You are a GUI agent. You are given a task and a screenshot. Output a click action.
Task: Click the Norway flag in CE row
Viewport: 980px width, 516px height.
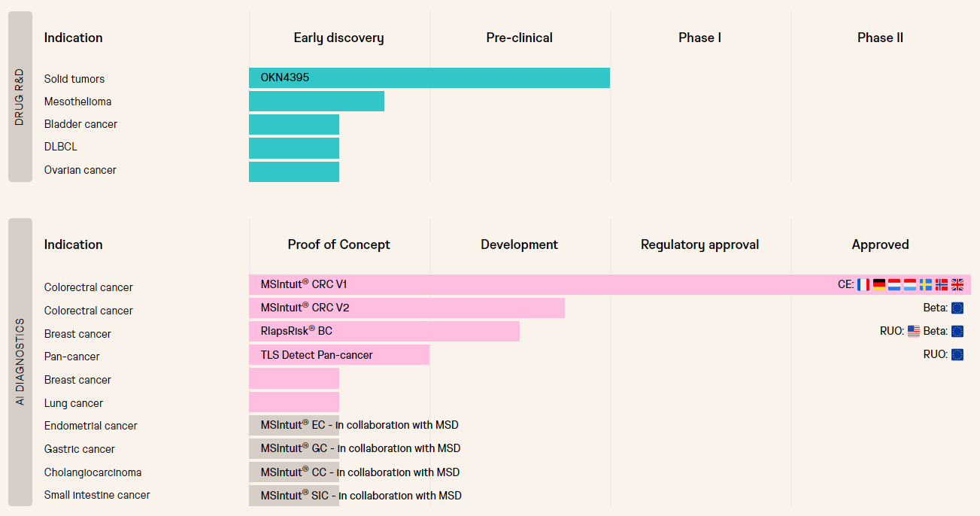point(942,284)
